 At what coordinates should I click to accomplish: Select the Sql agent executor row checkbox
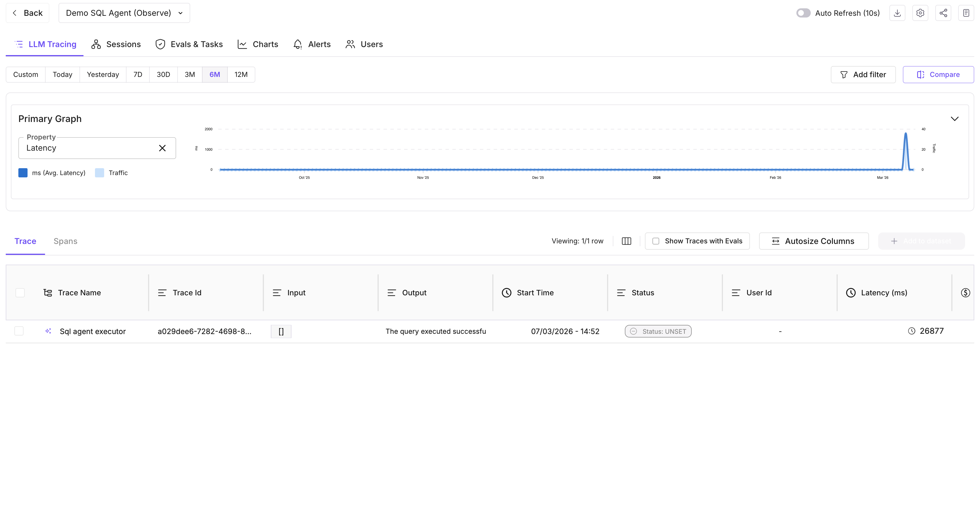(x=19, y=331)
